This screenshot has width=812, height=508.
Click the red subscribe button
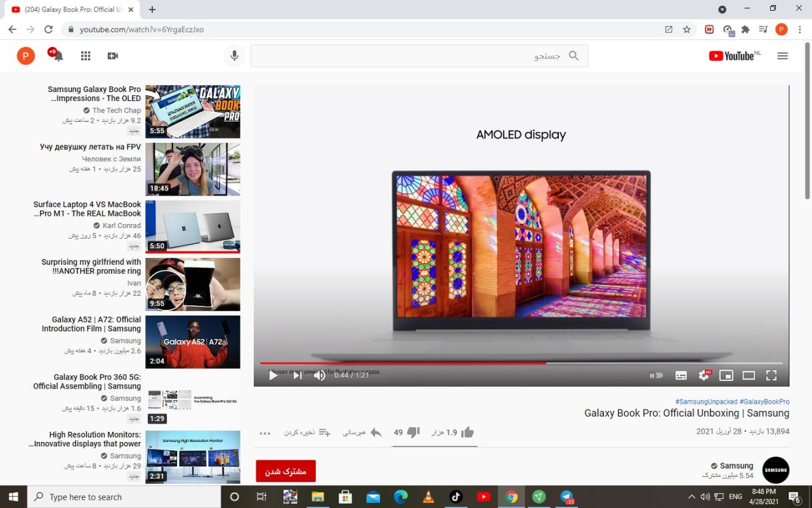click(285, 471)
